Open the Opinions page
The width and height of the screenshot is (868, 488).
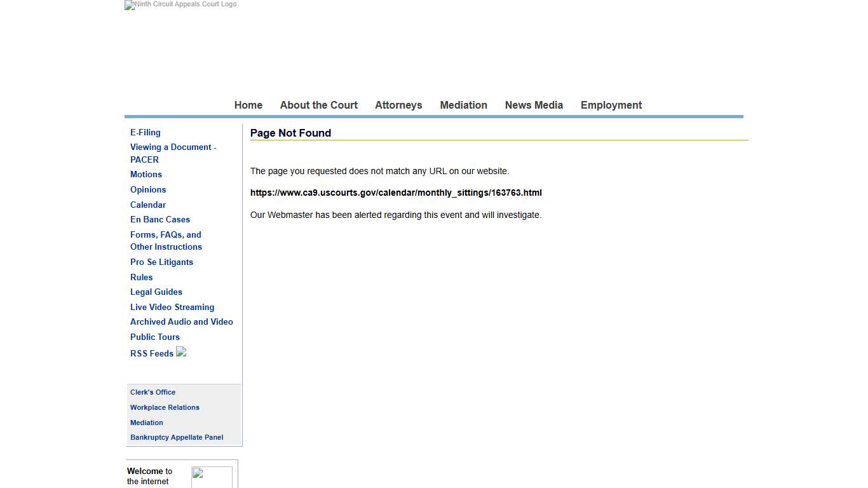click(148, 189)
